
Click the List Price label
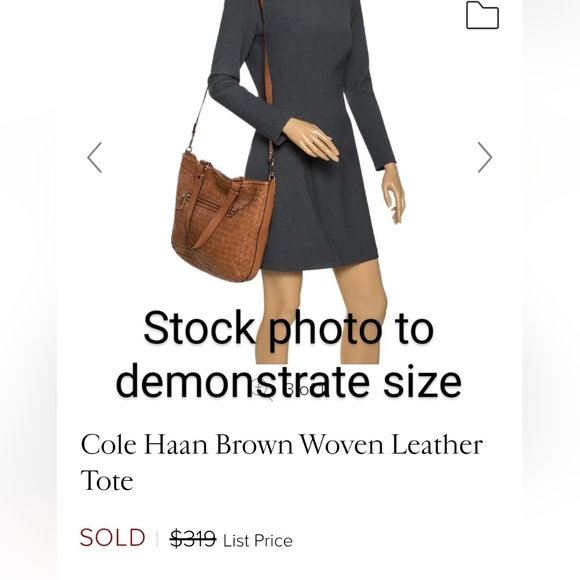(x=258, y=541)
